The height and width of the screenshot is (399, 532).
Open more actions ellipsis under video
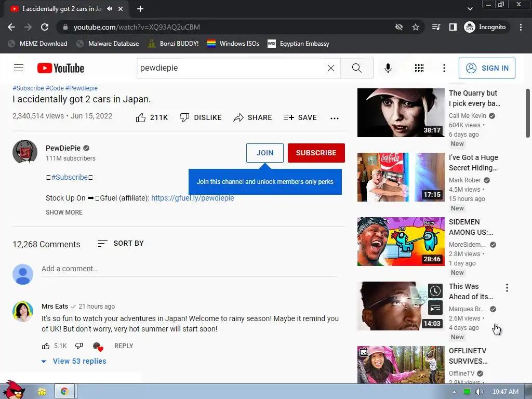pyautogui.click(x=335, y=118)
